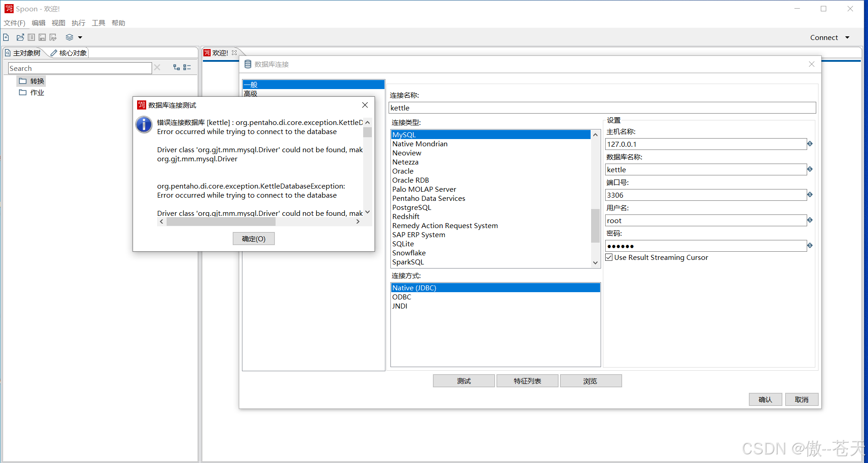Click the Open file toolbar icon
This screenshot has width=868, height=463.
click(x=20, y=37)
